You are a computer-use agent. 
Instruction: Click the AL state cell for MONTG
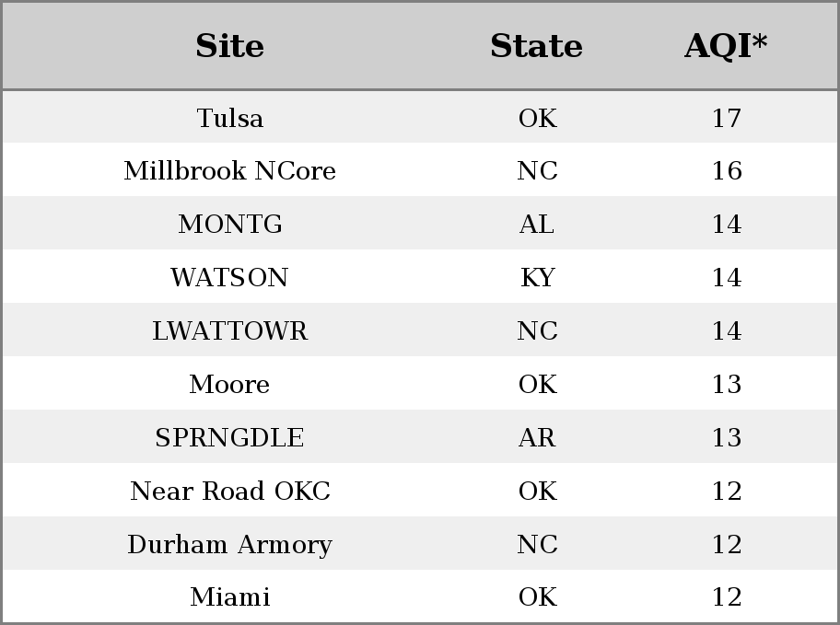[x=537, y=224]
